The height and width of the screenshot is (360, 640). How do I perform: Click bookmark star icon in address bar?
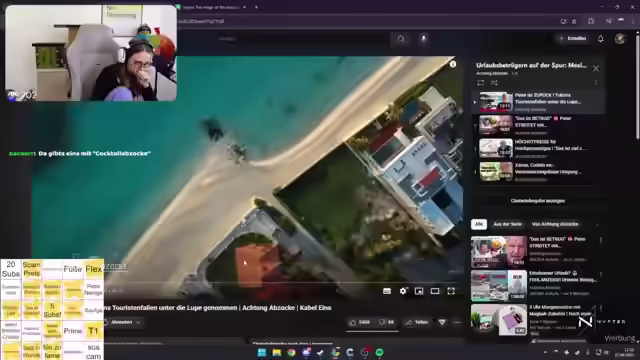pyautogui.click(x=574, y=21)
